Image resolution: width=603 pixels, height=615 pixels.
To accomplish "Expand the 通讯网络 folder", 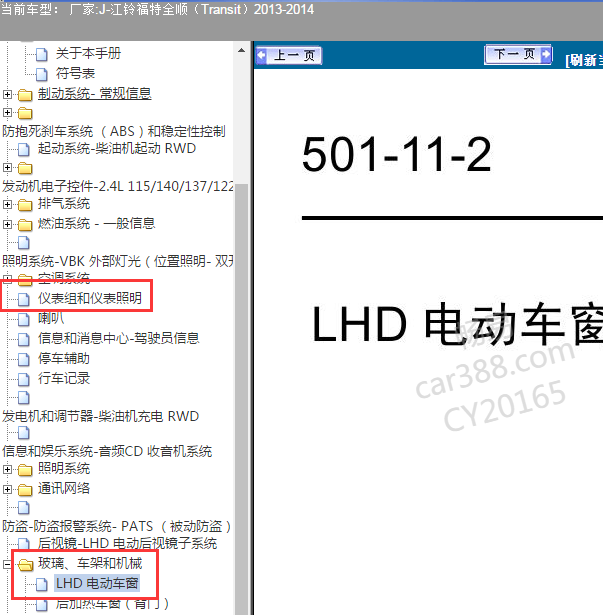I will (x=7, y=489).
